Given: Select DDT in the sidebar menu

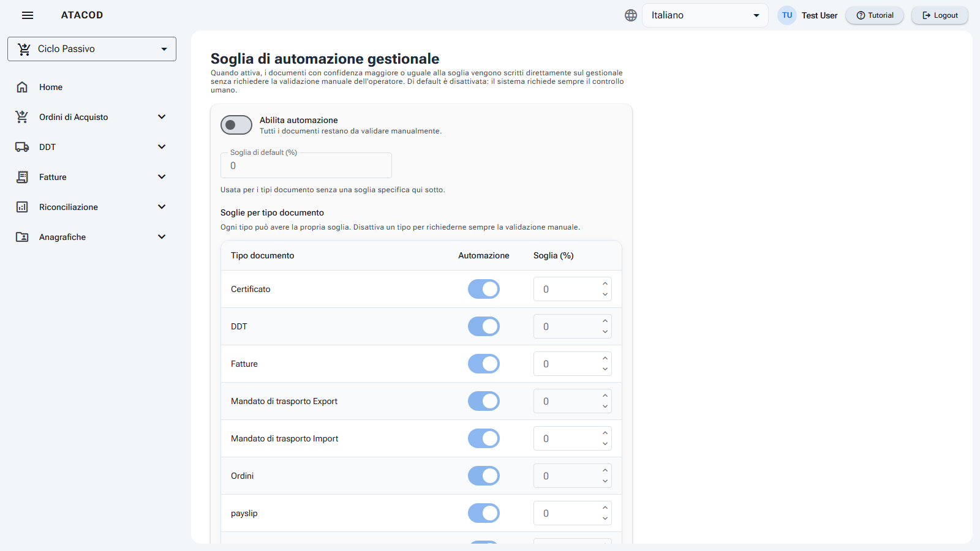Looking at the screenshot, I should coord(92,147).
